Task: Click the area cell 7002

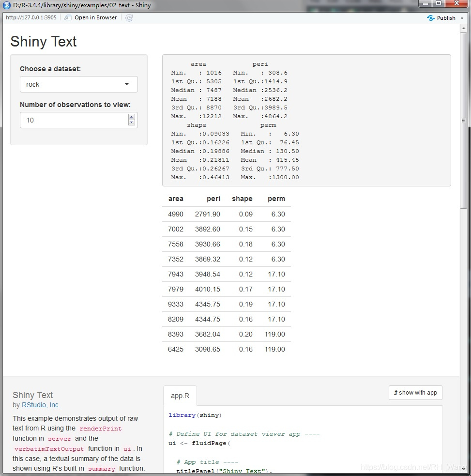Action: 176,229
